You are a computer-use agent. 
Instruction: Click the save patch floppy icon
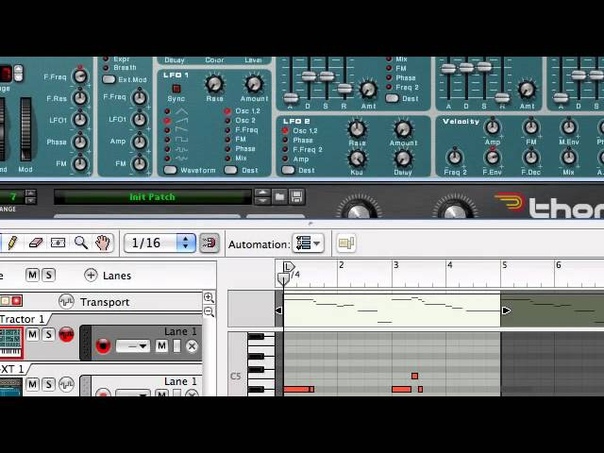296,197
